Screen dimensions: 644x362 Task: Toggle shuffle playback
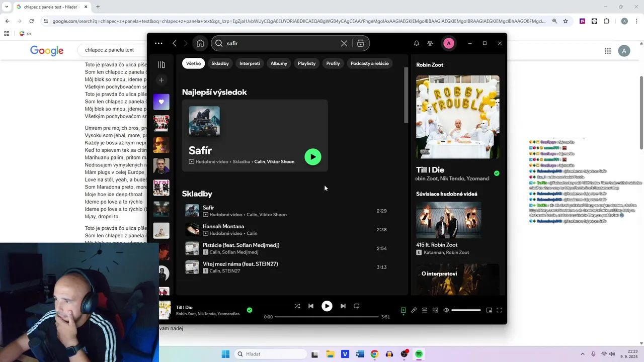297,306
